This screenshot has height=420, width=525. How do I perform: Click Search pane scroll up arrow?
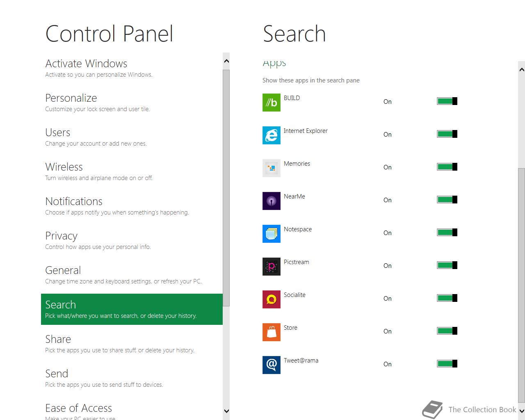522,70
